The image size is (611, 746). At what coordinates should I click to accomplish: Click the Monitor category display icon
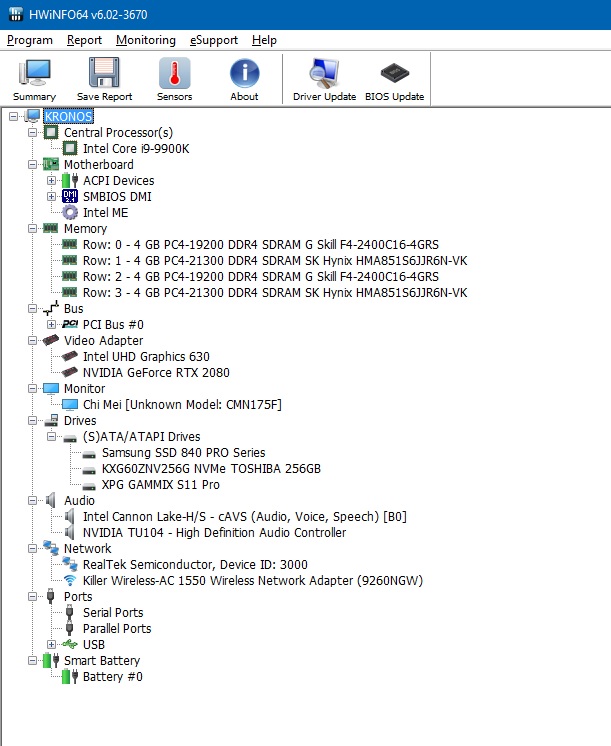pyautogui.click(x=51, y=388)
